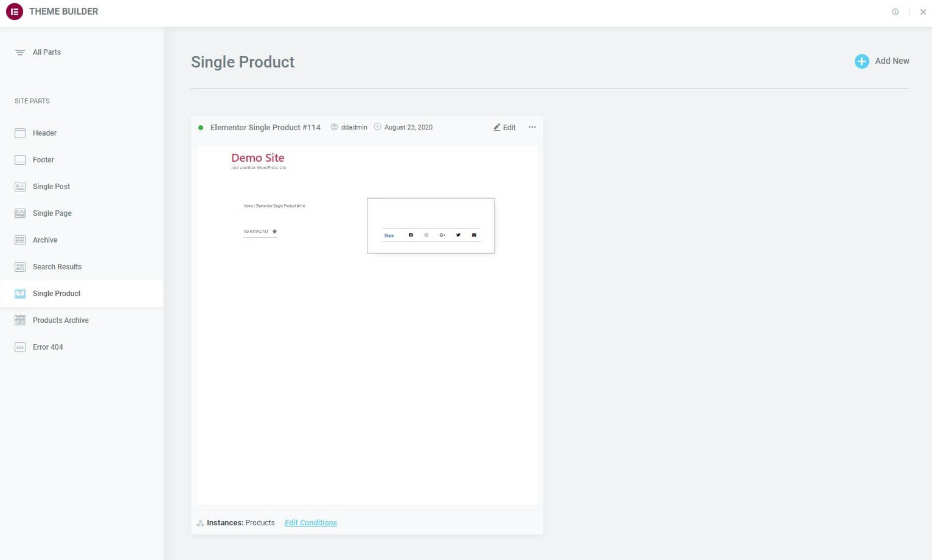Select the Header icon in the sidebar
The height and width of the screenshot is (560, 932).
20,133
